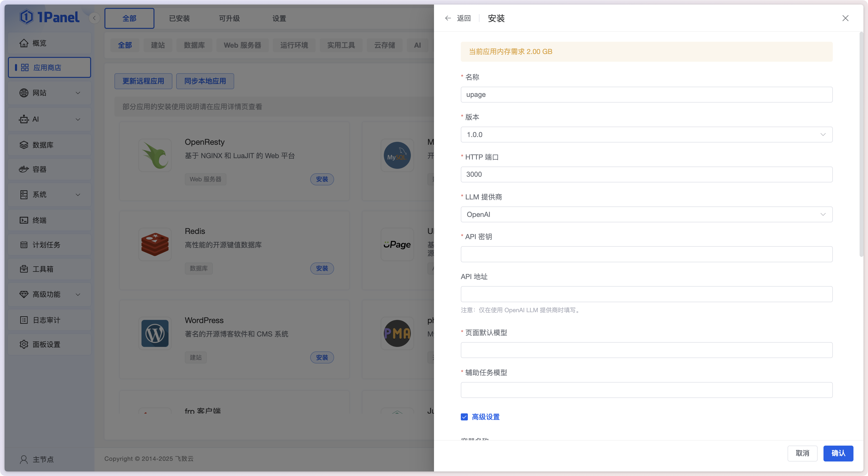Select the 数据库 category tab
Viewport: 868px width, 476px height.
[194, 45]
